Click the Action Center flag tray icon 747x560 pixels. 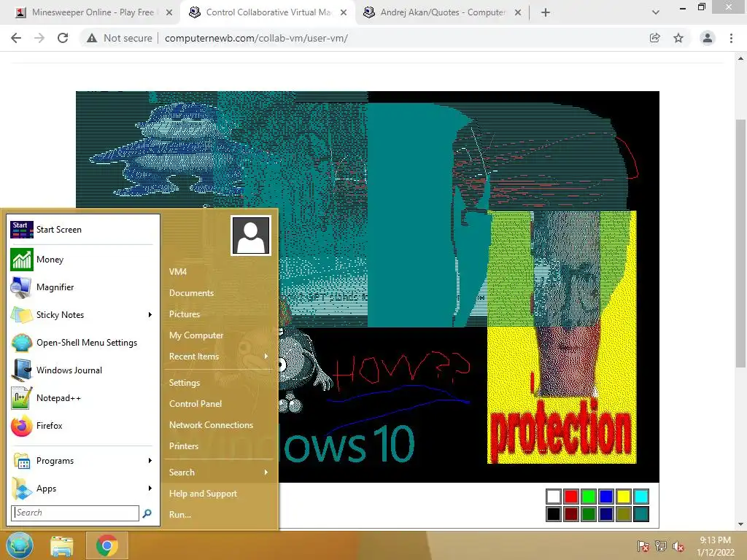click(x=643, y=546)
